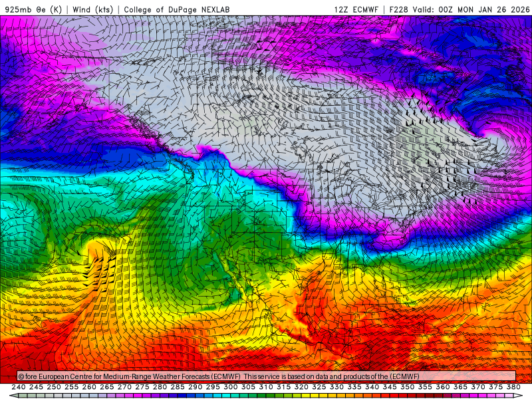This screenshot has width=532, height=399.
Task: Select the 270 value on the color scale
Action: click(x=124, y=387)
